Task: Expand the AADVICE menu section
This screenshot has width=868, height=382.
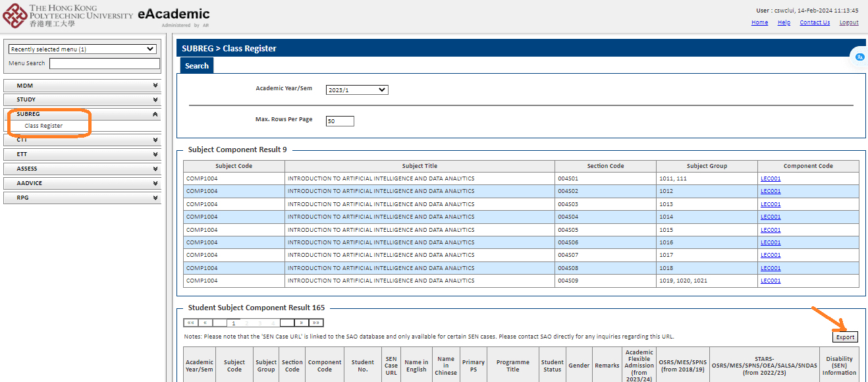Action: pos(82,183)
